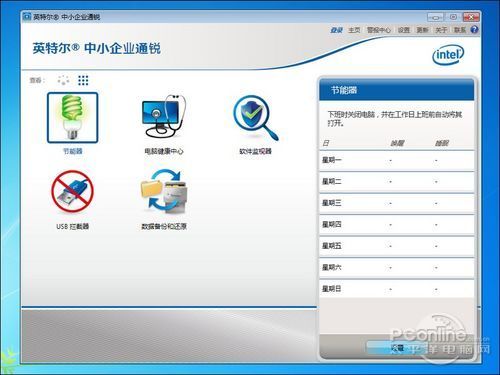Close the 英特尔 中小企业通锐 window
The width and height of the screenshot is (500, 375).
point(471,17)
